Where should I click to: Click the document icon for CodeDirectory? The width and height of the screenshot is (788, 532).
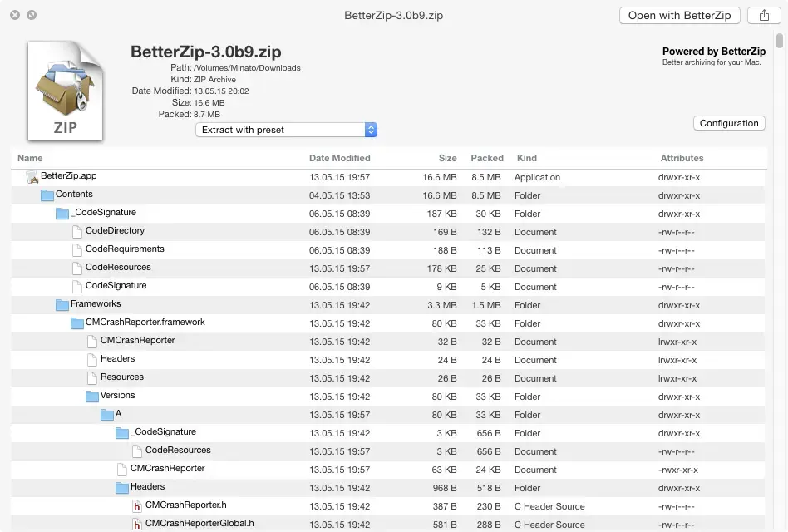[x=76, y=231]
